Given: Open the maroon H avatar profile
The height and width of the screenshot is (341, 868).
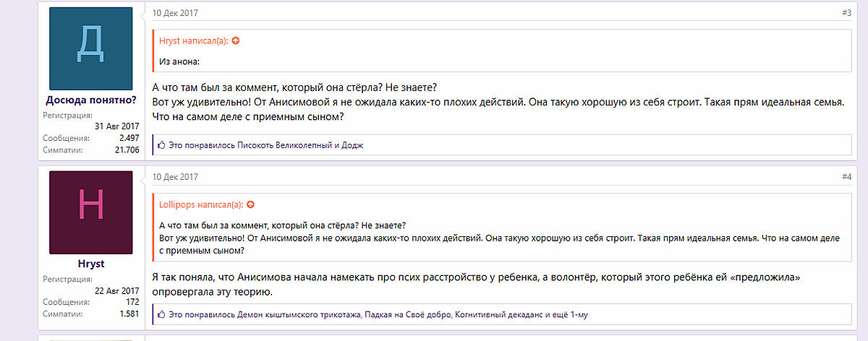Looking at the screenshot, I should pos(90,212).
